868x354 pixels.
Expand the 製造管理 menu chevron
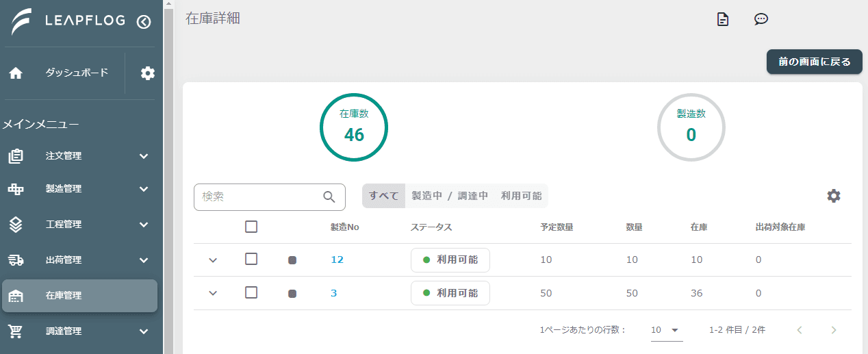(144, 189)
